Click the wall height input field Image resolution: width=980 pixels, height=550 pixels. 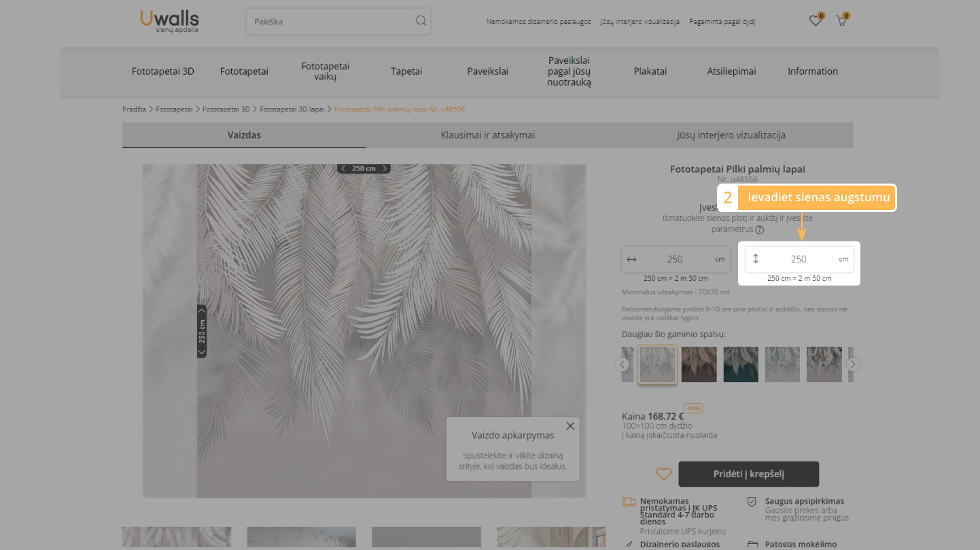coord(799,259)
